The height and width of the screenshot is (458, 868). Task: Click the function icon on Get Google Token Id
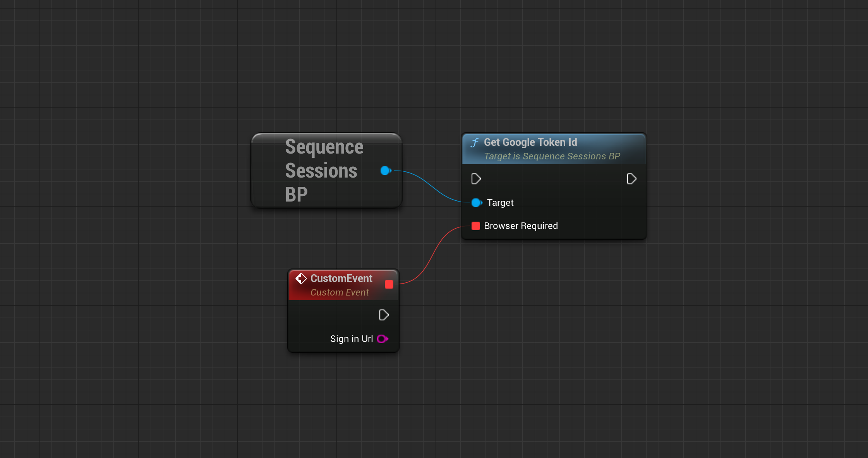[x=475, y=143]
